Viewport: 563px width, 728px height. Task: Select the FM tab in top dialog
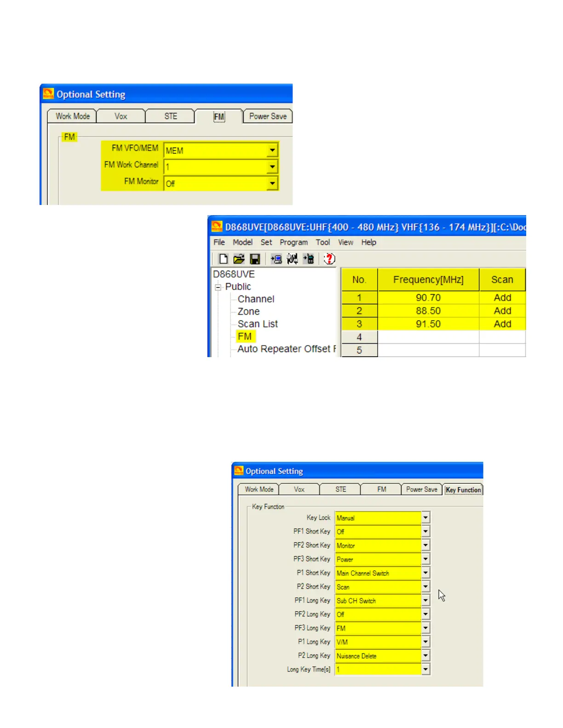(219, 117)
